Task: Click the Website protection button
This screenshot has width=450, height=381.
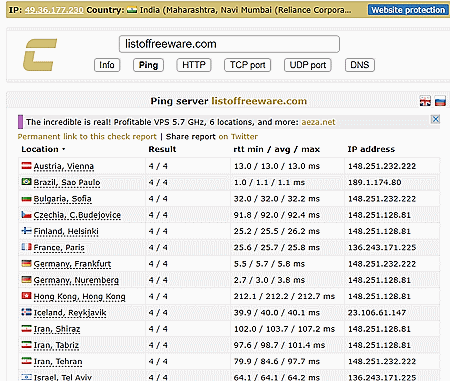Action: pos(408,10)
